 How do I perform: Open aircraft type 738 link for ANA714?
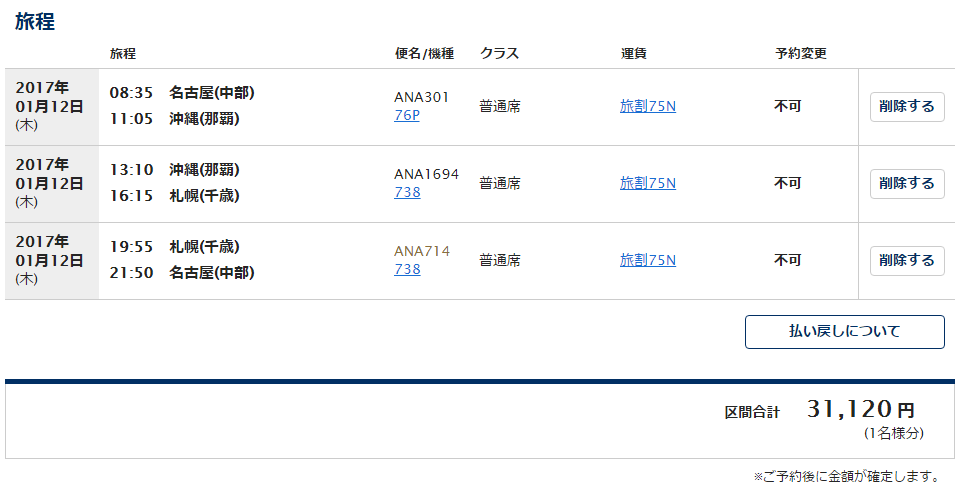pos(407,269)
